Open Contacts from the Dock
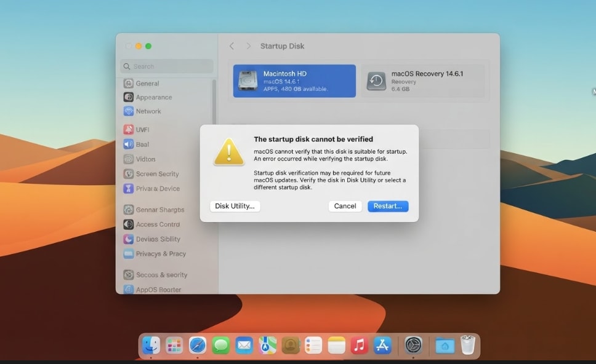 [x=291, y=346]
